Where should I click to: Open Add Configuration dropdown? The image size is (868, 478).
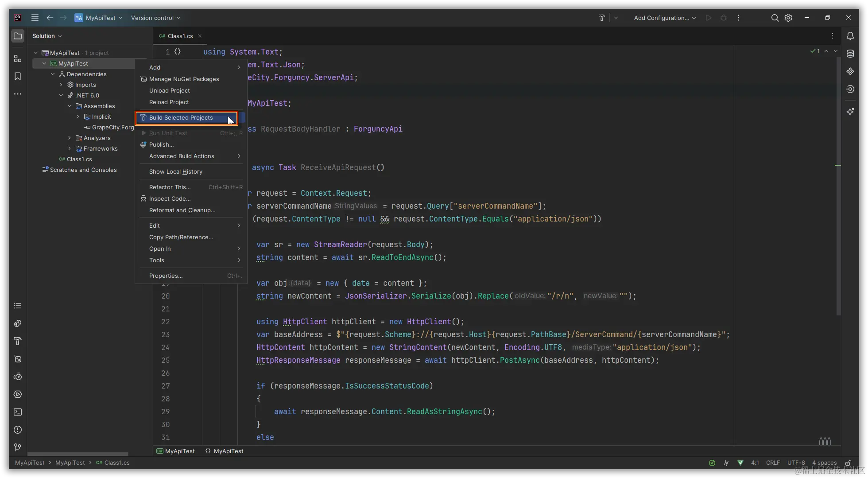click(665, 18)
